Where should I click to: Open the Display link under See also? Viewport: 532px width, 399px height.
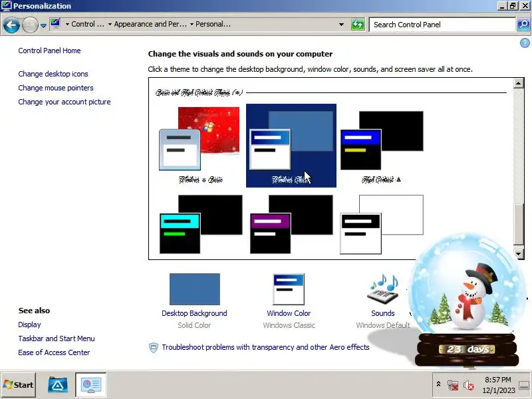(x=29, y=325)
